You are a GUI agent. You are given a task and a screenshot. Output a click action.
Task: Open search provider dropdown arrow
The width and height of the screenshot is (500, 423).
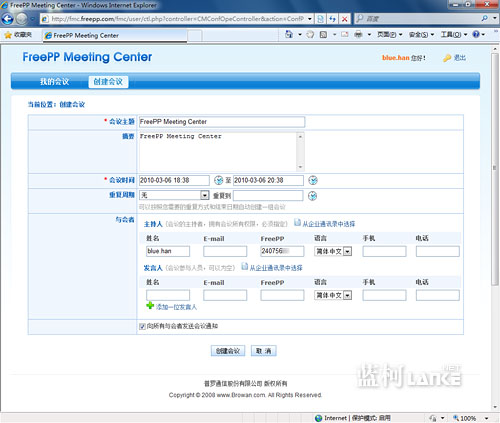(494, 18)
